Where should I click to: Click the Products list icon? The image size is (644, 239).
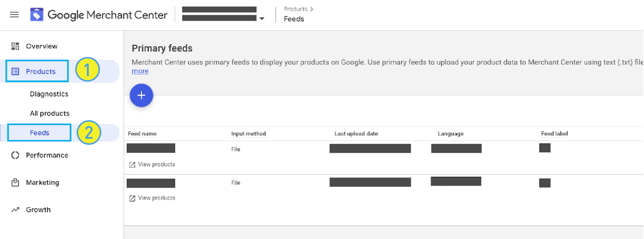pyautogui.click(x=15, y=71)
